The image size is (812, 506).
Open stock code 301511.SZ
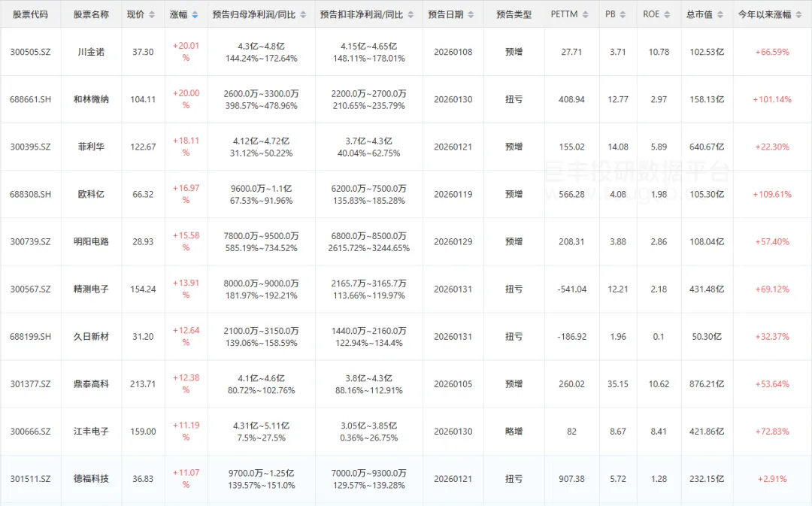click(31, 479)
